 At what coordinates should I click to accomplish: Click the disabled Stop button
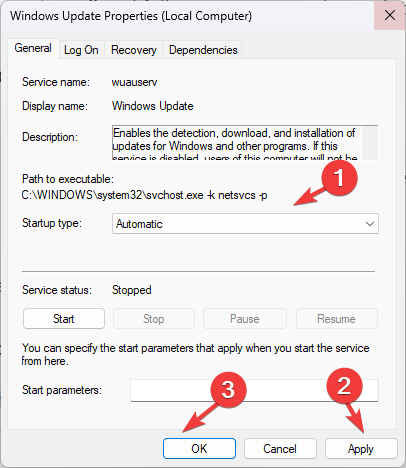[x=154, y=319]
